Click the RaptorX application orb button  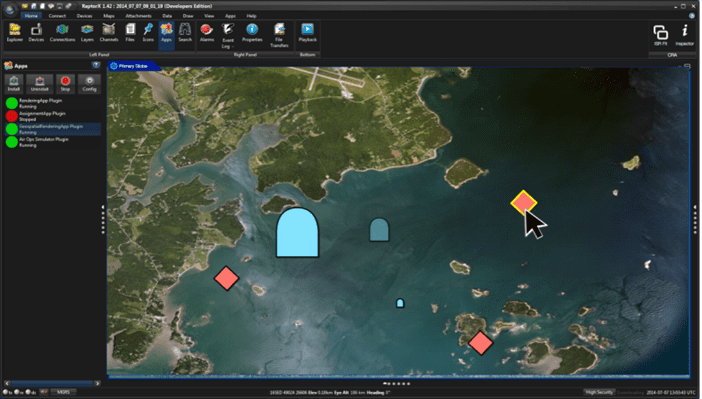coord(9,9)
